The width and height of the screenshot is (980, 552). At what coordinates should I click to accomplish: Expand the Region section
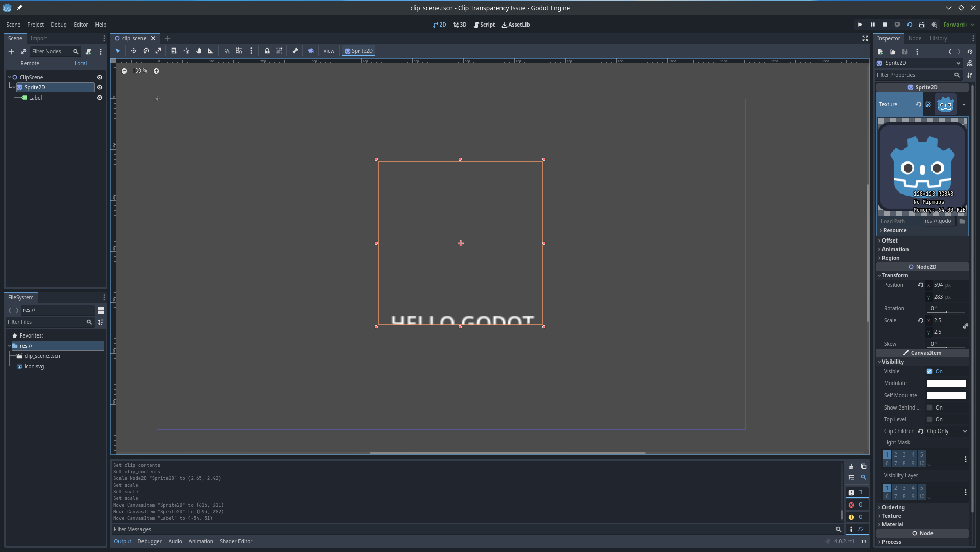pos(922,258)
